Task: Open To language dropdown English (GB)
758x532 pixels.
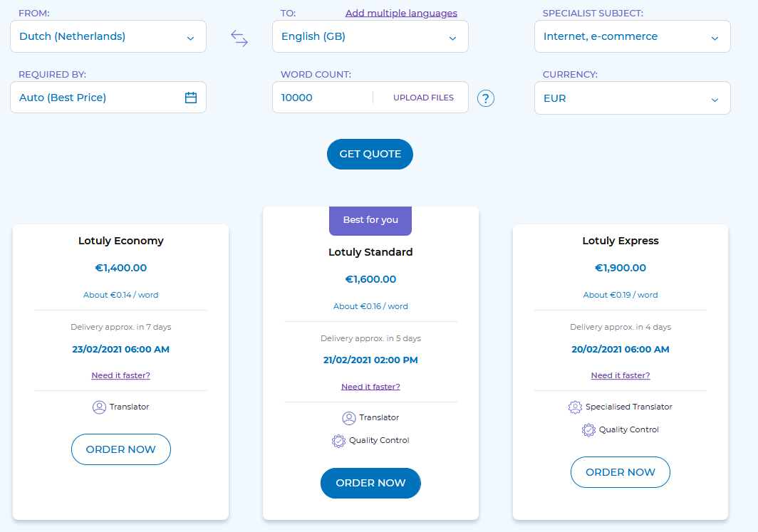Action: 370,36
